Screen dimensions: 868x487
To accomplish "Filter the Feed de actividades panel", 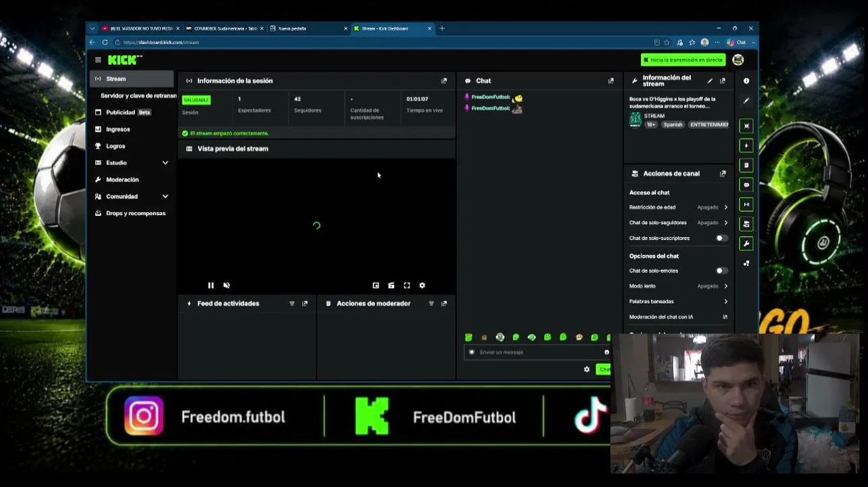I will [292, 304].
